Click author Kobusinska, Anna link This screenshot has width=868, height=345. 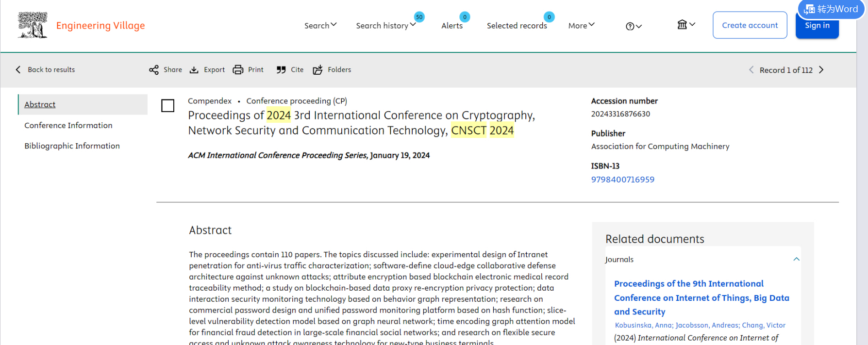tap(644, 325)
